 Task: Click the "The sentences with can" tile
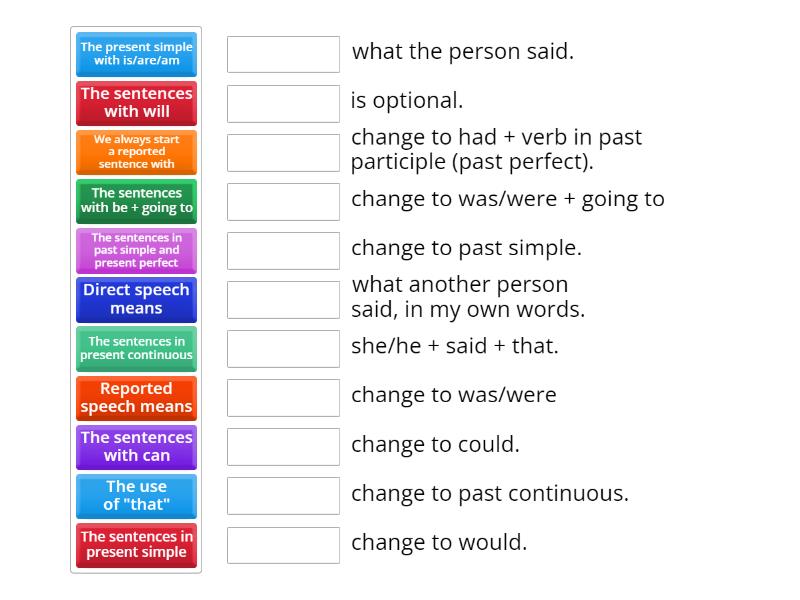coord(136,446)
